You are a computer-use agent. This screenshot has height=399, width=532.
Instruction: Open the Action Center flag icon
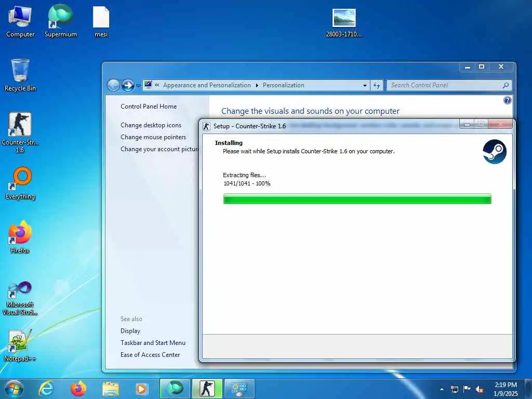click(x=467, y=389)
